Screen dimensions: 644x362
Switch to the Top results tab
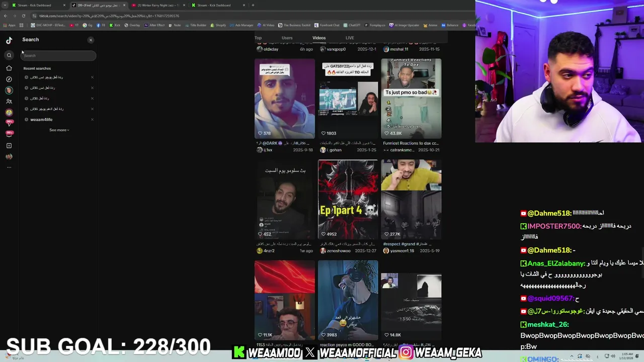click(258, 38)
